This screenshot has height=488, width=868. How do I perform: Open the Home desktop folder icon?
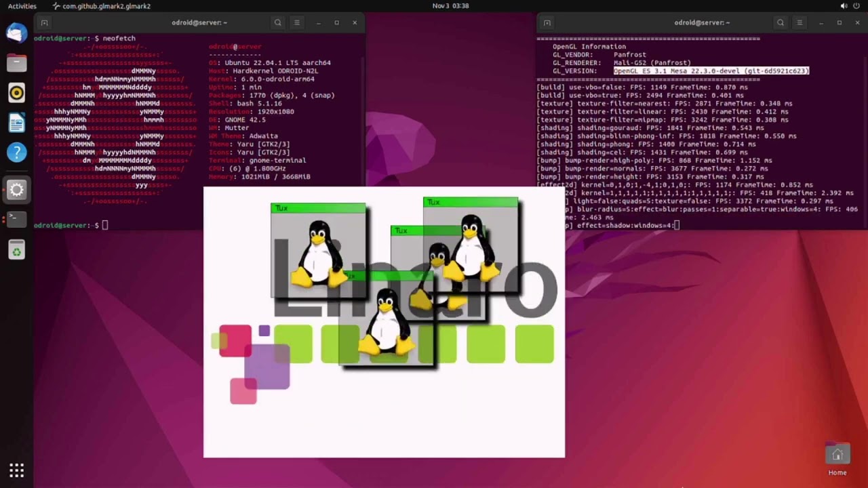pos(837,460)
